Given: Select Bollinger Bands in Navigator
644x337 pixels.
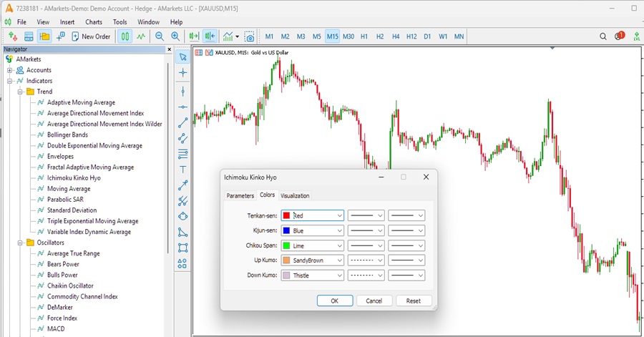Looking at the screenshot, I should 67,135.
